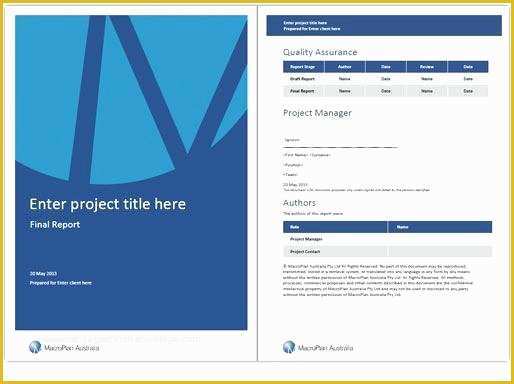Image resolution: width=514 pixels, height=384 pixels.
Task: Select the 'Draft Report' row label
Action: 302,79
